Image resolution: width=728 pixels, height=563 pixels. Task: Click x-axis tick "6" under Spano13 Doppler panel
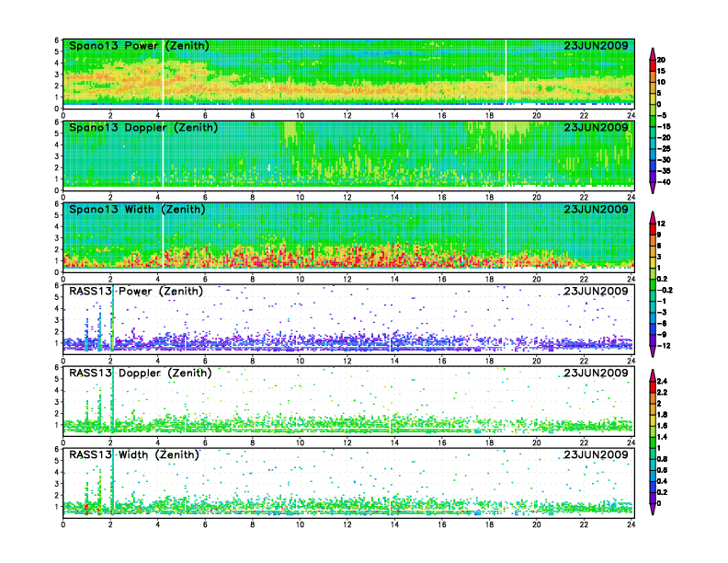click(x=205, y=198)
